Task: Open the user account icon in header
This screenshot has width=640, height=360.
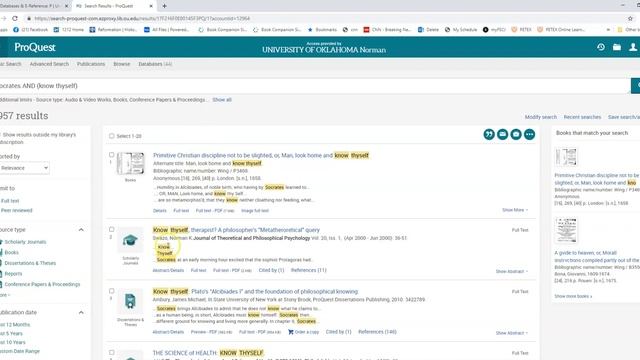Action: (633, 47)
